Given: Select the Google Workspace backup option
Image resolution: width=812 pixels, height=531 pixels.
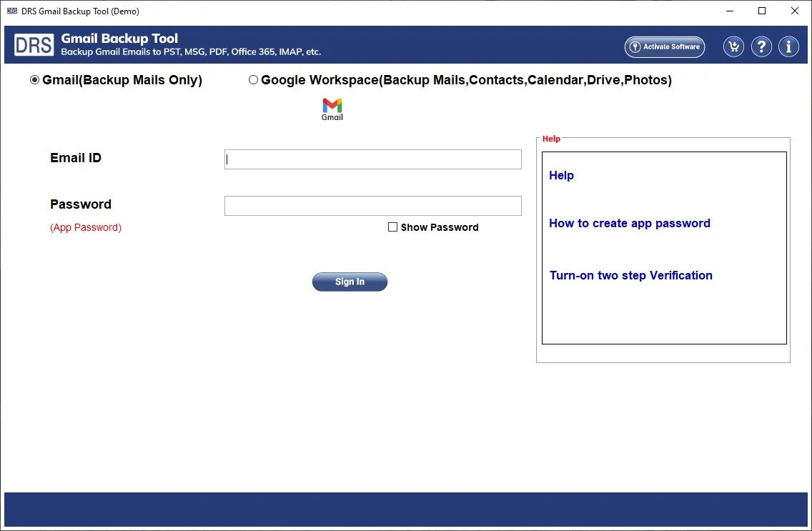Looking at the screenshot, I should click(x=253, y=80).
